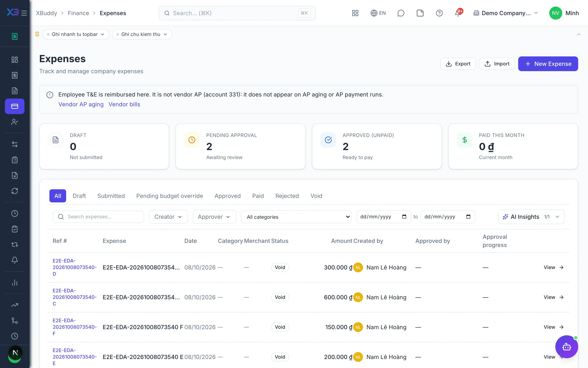The height and width of the screenshot is (368, 588).
Task: Click the help question mark icon
Action: coord(439,13)
